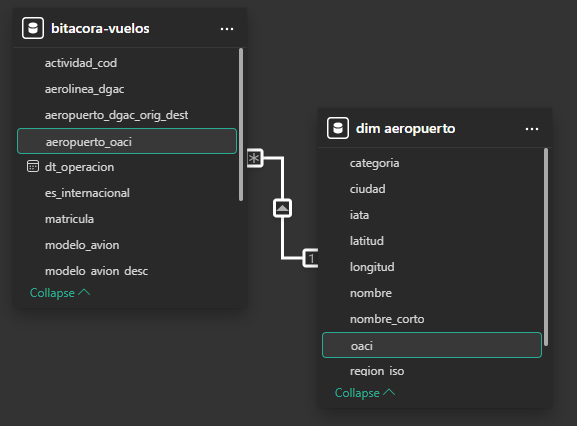Select the actividad_cod field
577x426 pixels.
tap(127, 63)
